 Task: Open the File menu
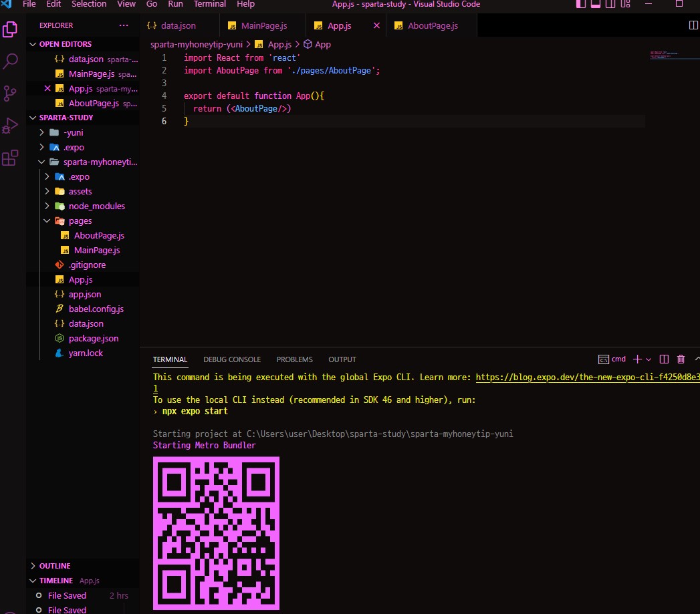(29, 4)
